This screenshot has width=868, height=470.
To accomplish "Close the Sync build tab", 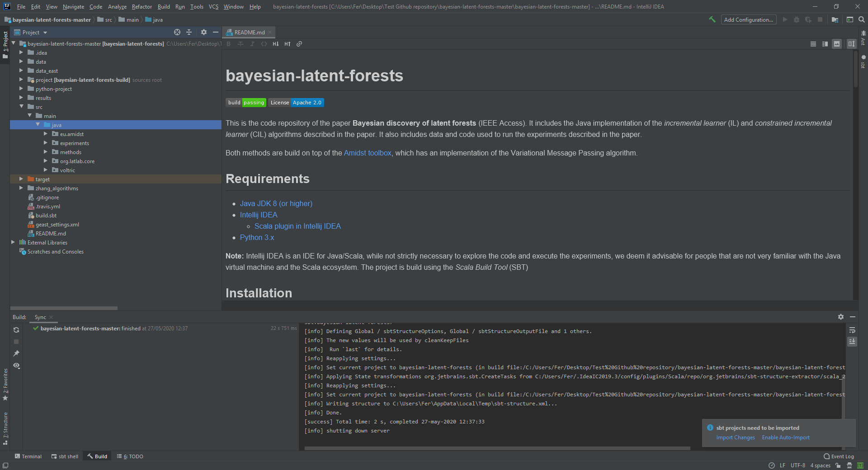I will coord(51,317).
